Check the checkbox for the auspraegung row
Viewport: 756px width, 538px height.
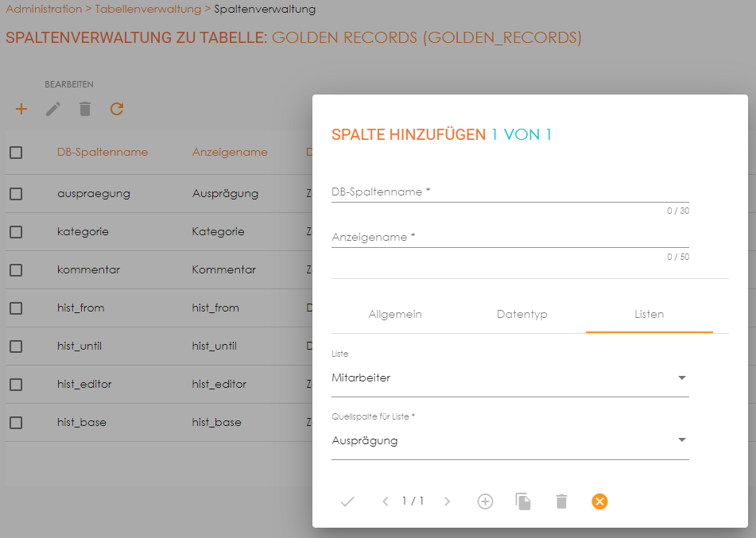pyautogui.click(x=16, y=193)
